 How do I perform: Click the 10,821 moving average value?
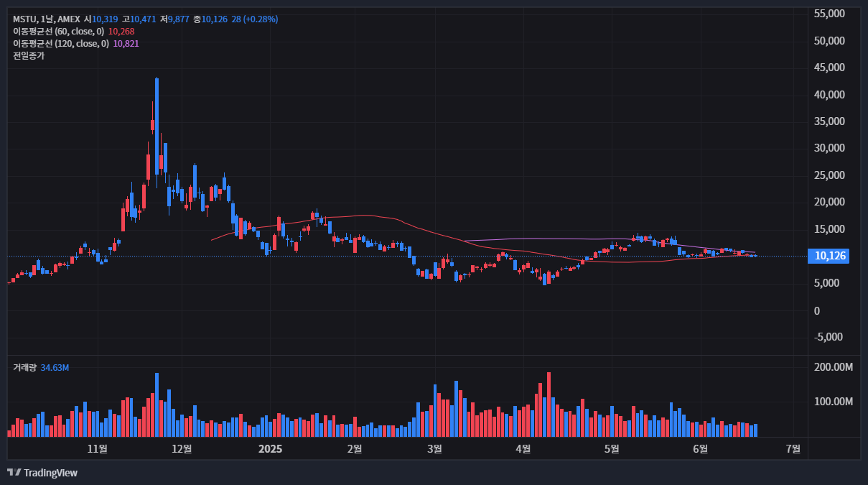tap(126, 44)
